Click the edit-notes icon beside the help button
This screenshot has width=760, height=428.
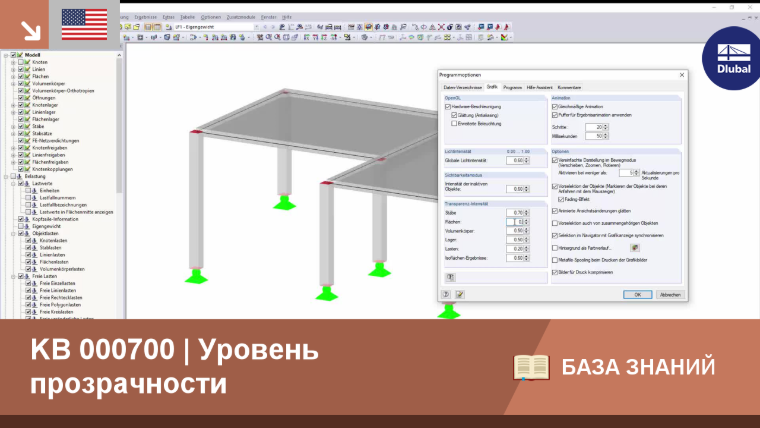[x=459, y=294]
